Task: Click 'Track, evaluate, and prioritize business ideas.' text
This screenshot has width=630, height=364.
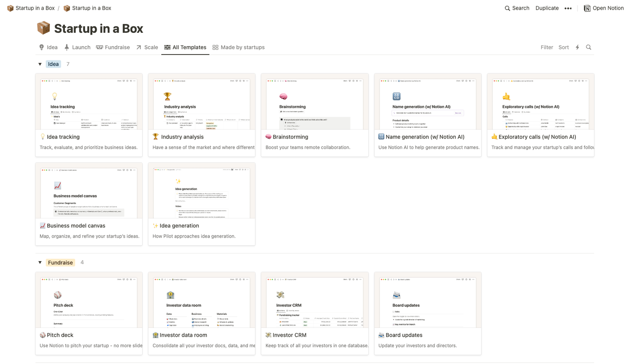Action: click(x=89, y=147)
